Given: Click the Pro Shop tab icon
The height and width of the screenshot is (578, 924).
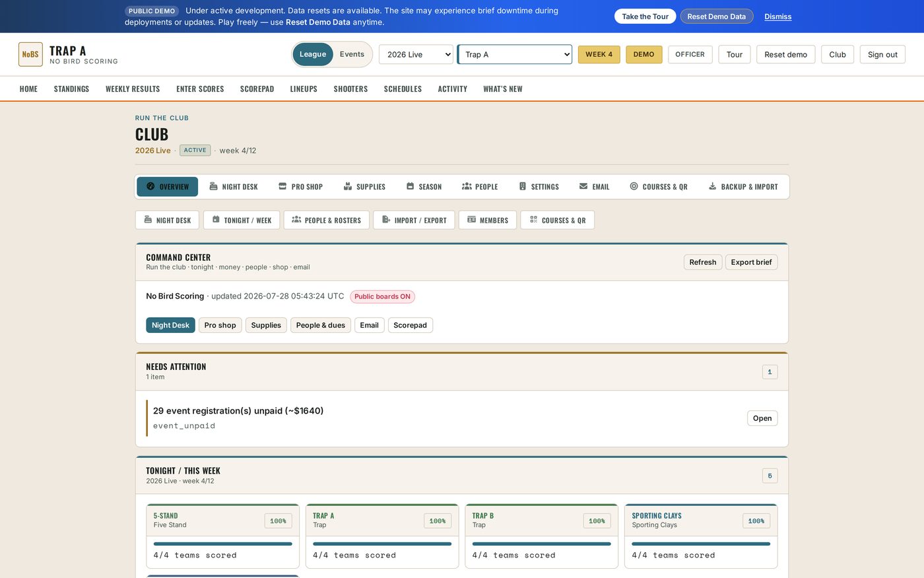Looking at the screenshot, I should (x=282, y=186).
